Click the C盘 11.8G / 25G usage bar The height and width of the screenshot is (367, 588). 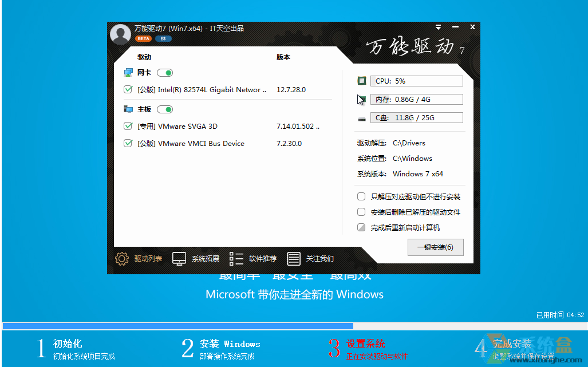pyautogui.click(x=417, y=118)
